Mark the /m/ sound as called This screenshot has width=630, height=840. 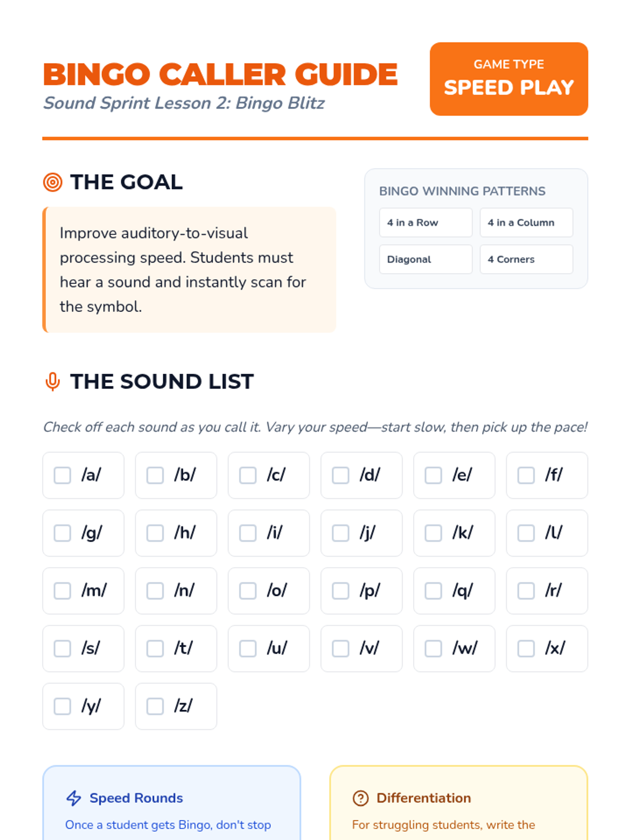click(62, 591)
